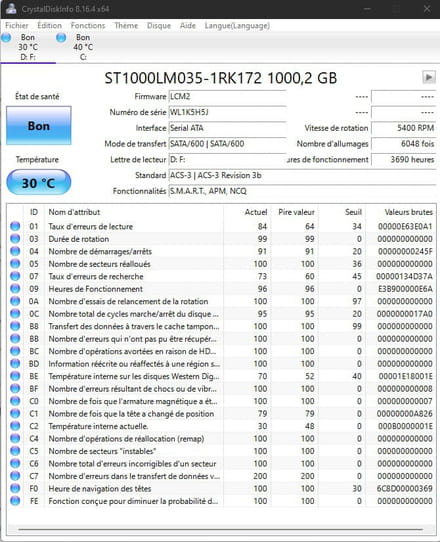Click the horizontal scrollbar at the bottom
The height and width of the screenshot is (542, 440).
pos(221,529)
